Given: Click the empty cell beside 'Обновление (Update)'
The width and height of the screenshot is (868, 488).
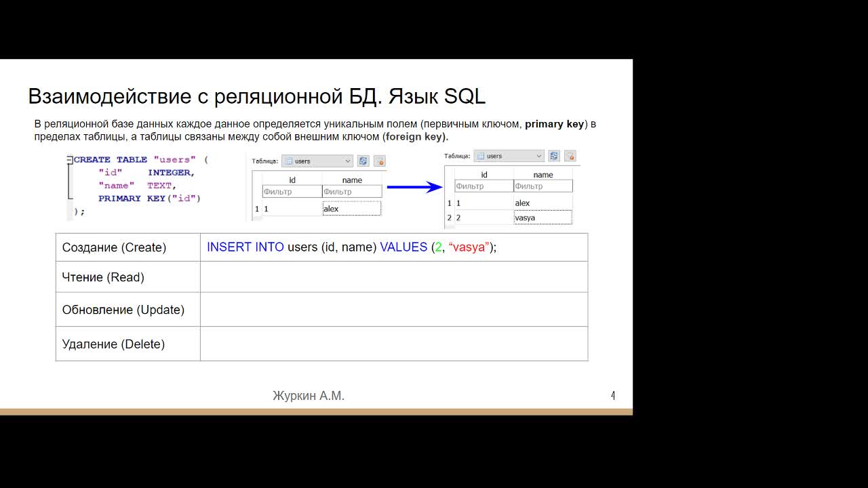Looking at the screenshot, I should pos(394,310).
